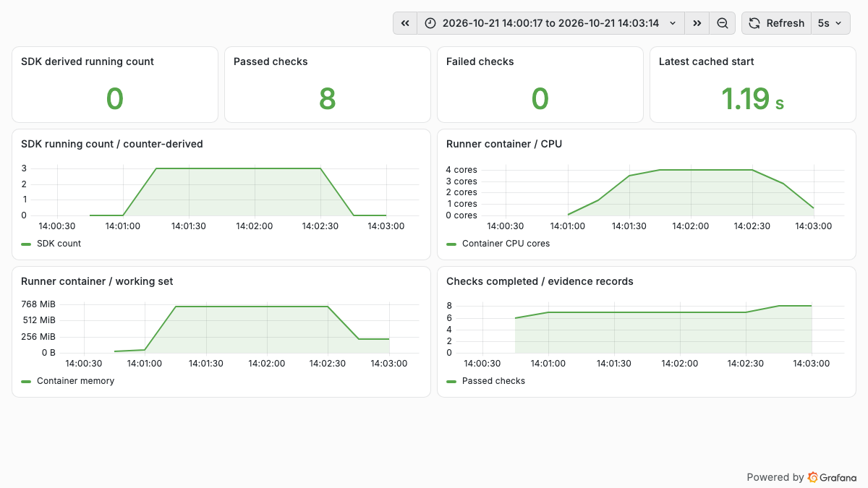The image size is (868, 488).
Task: Open the time range picker dropdown
Action: tap(550, 23)
